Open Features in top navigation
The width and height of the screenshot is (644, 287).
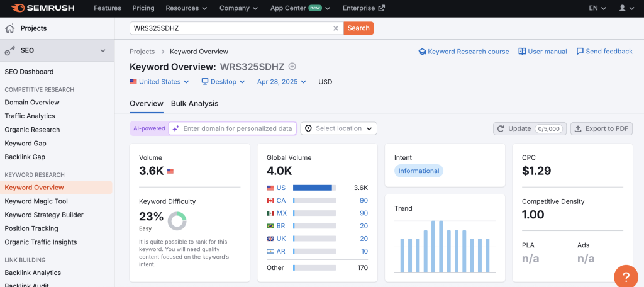tap(108, 8)
